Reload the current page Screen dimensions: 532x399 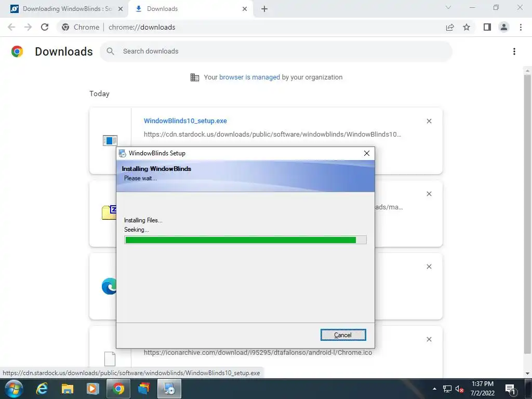[45, 27]
